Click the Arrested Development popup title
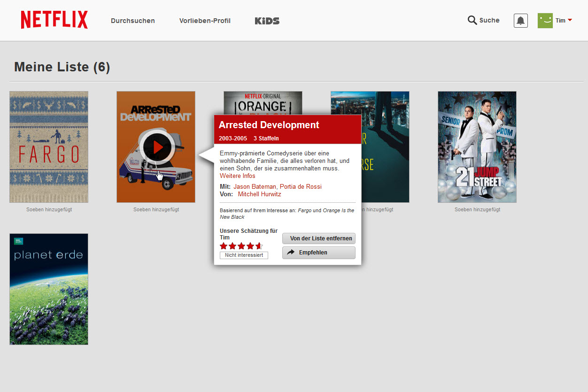 pyautogui.click(x=269, y=125)
